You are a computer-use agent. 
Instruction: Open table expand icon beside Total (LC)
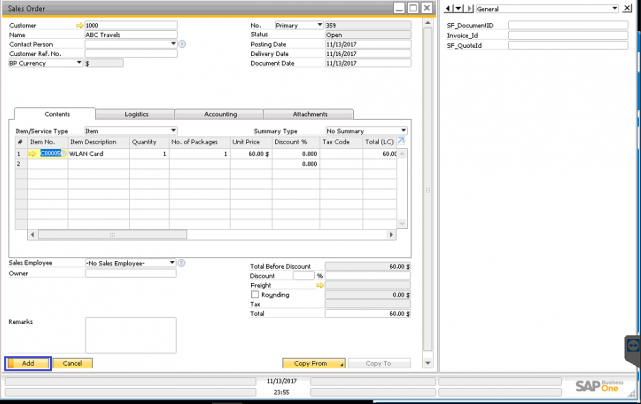click(401, 141)
